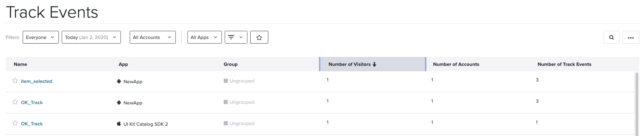Click the sort arrow on Number of Visitors
Viewport: 644px width, 136px height.
click(x=375, y=64)
